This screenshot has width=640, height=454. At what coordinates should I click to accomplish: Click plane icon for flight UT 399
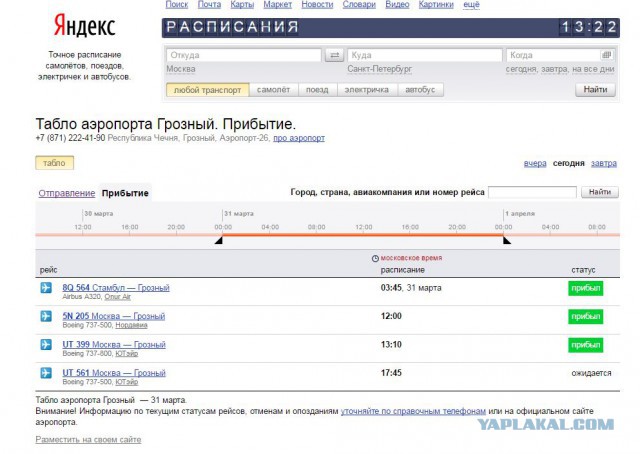click(x=46, y=345)
